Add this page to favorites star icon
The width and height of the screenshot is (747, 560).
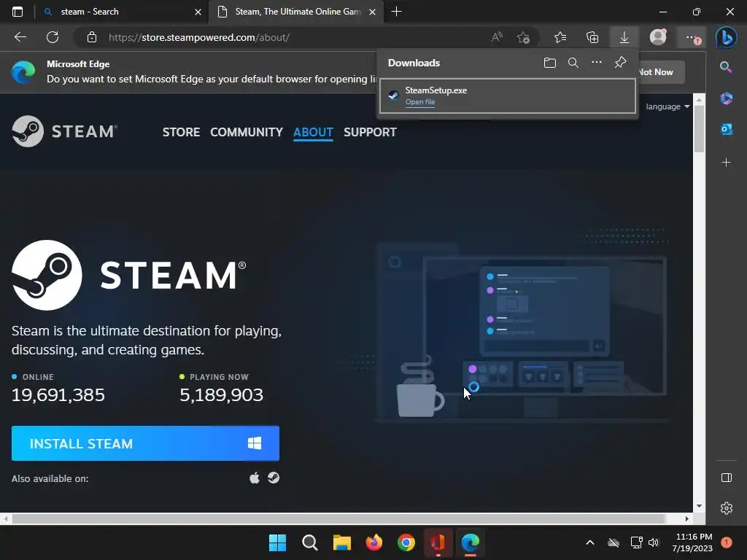pos(523,37)
